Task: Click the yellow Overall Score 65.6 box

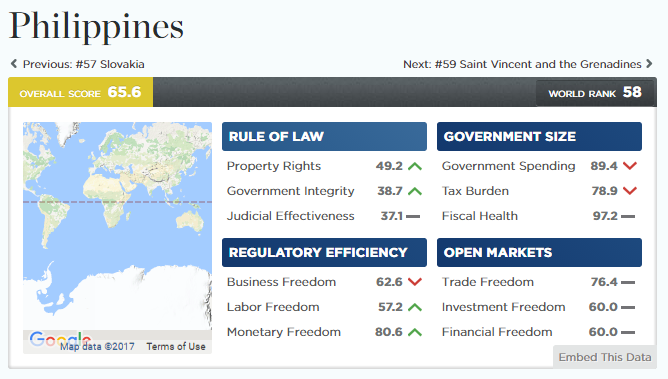Action: [x=81, y=92]
